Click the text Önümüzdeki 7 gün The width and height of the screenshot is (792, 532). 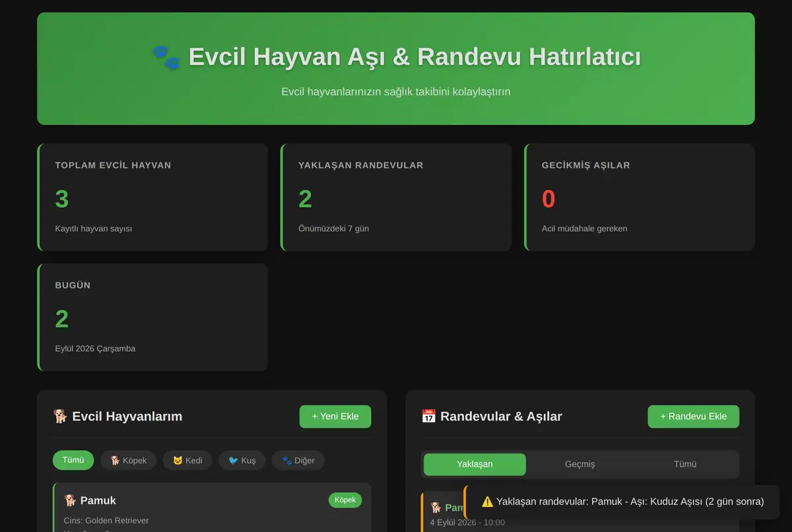tap(333, 228)
